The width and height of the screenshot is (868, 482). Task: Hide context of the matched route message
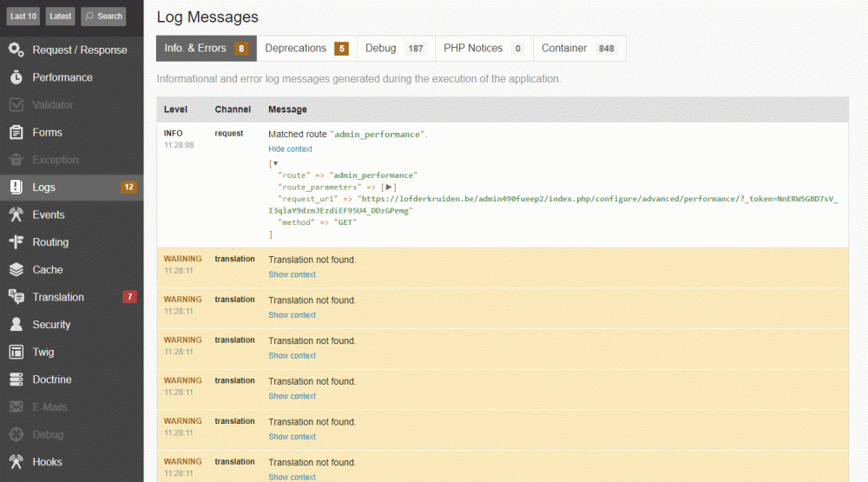290,149
